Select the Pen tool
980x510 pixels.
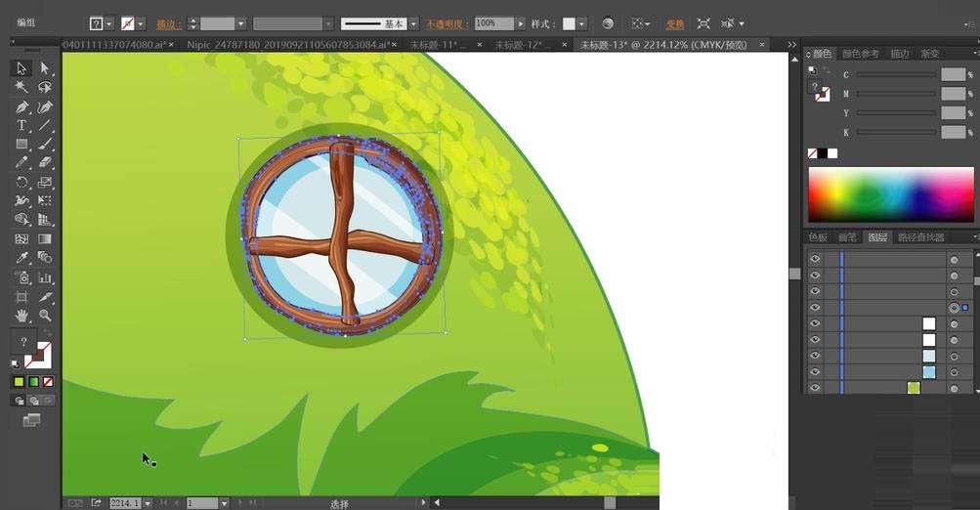tap(21, 106)
